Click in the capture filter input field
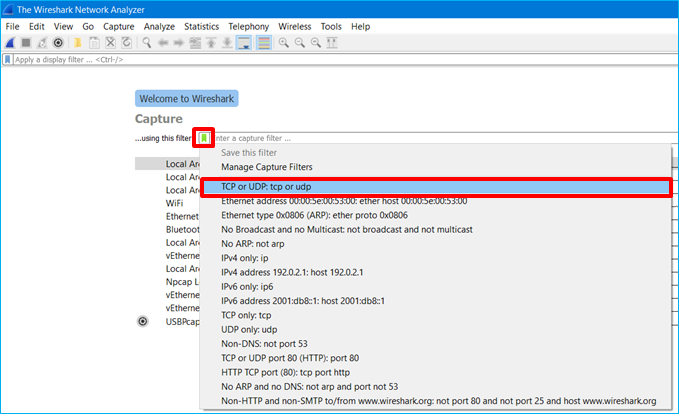Image resolution: width=679 pixels, height=414 pixels. click(446, 138)
